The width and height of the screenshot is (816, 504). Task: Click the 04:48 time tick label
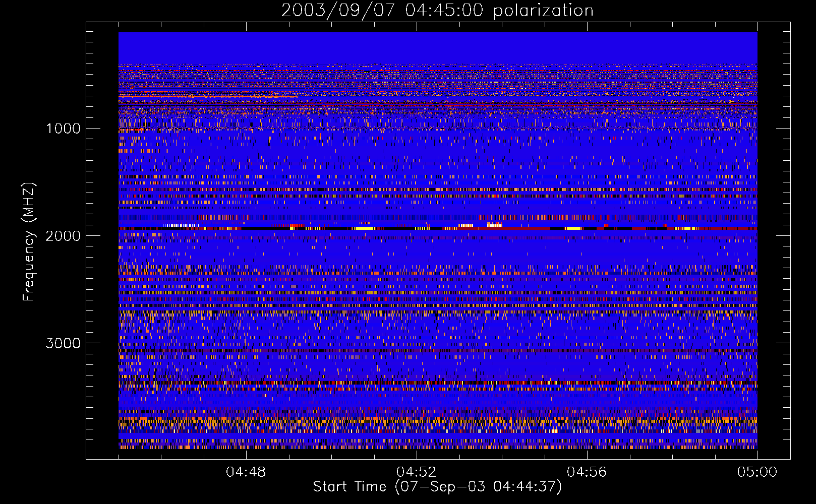click(x=246, y=472)
